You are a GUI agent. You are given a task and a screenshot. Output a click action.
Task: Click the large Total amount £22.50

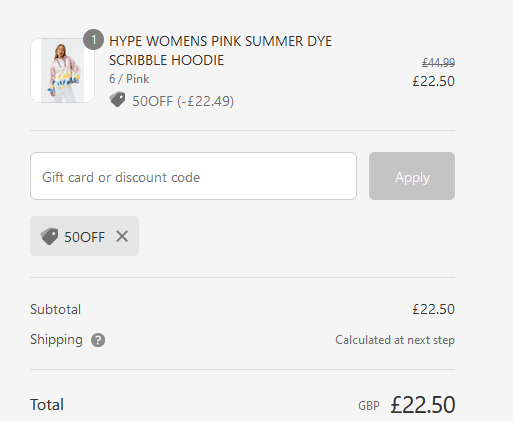423,405
